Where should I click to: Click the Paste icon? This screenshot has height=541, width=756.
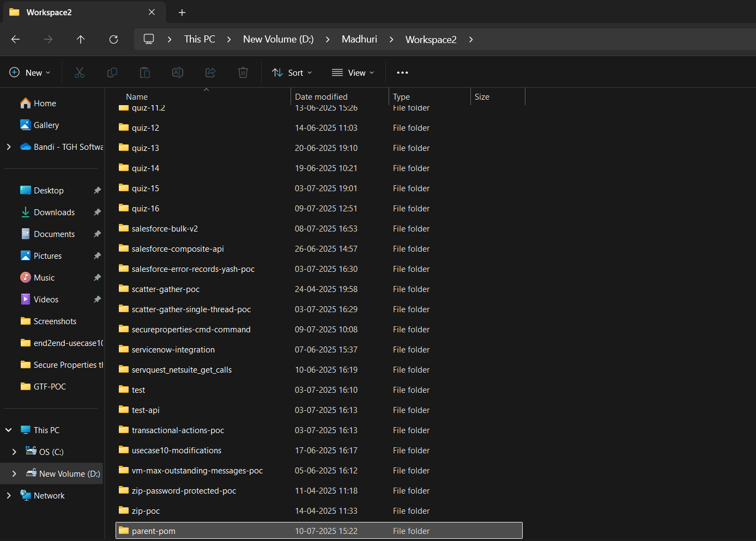click(145, 72)
